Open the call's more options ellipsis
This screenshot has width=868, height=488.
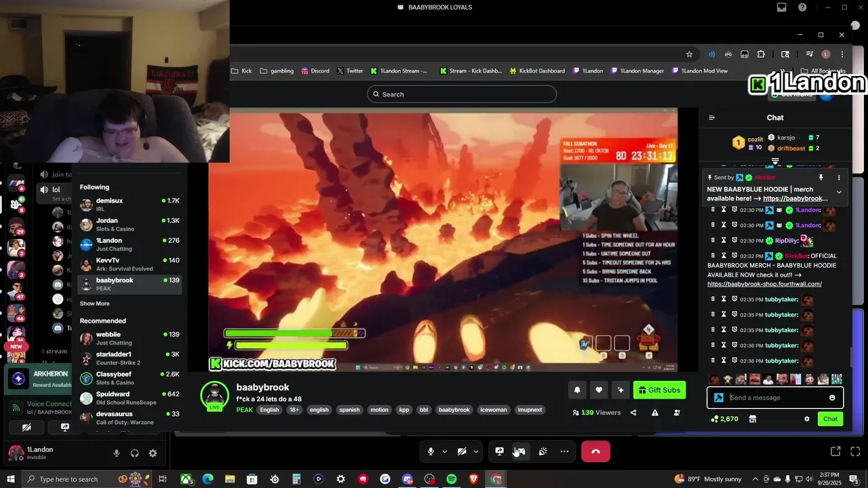[564, 451]
